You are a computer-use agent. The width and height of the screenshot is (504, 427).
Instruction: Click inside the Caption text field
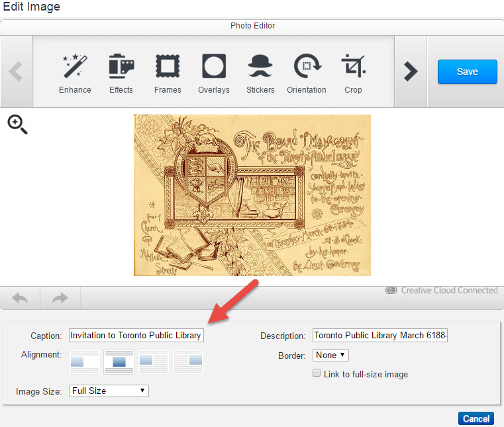[136, 336]
